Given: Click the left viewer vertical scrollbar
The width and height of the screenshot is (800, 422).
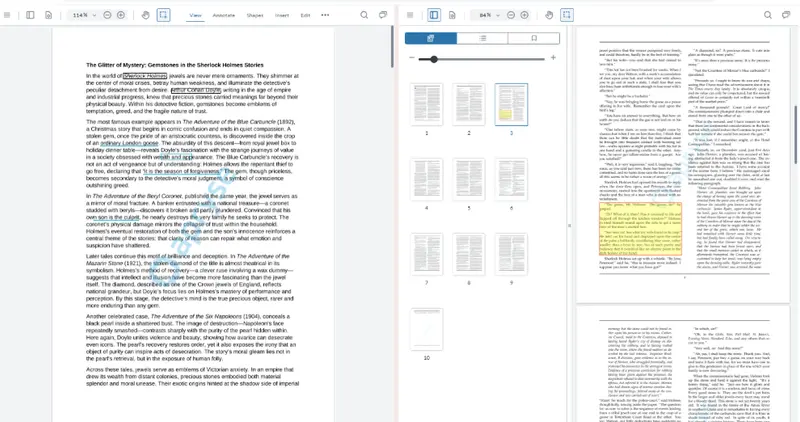Looking at the screenshot, I should tap(392, 47).
